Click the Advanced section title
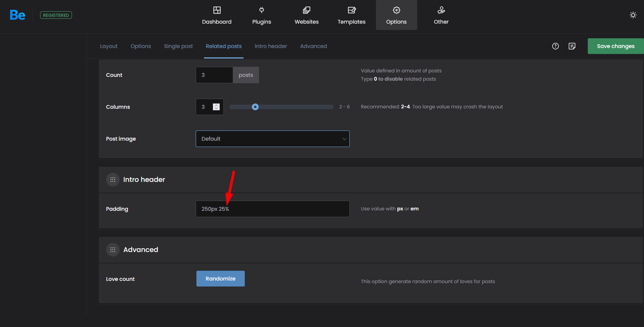The width and height of the screenshot is (644, 327). 141,250
